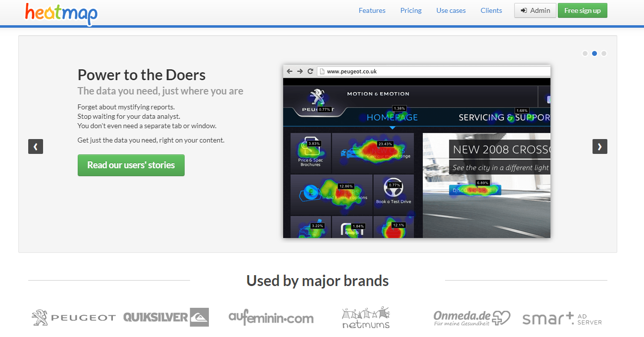
Task: Open the Onmeda.de logo
Action: tap(471, 318)
